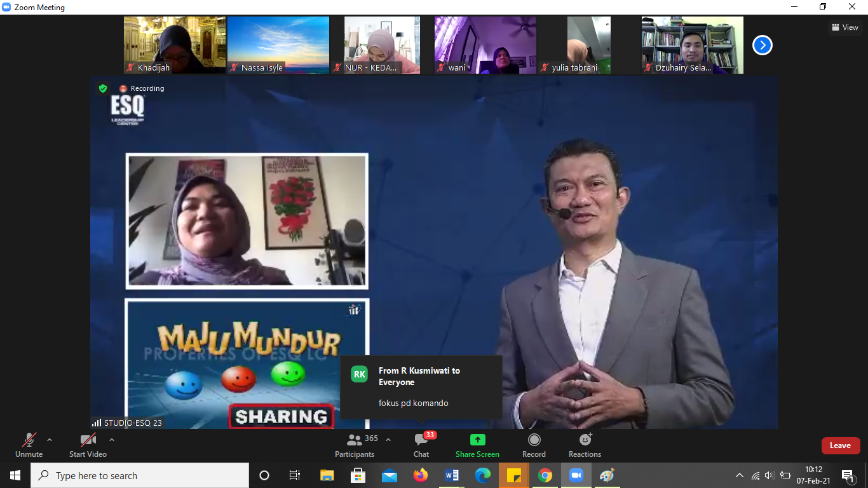
Task: Select Dzuhairy Sela's video thumbnail
Action: click(692, 44)
